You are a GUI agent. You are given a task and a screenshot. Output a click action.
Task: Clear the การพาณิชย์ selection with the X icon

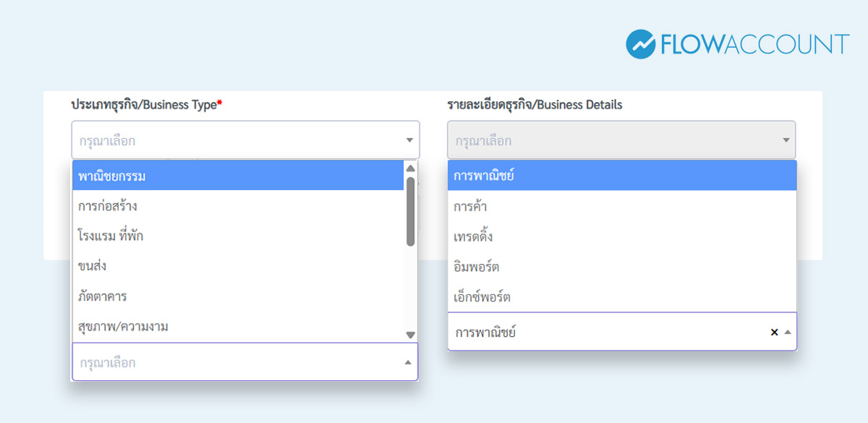tap(774, 331)
